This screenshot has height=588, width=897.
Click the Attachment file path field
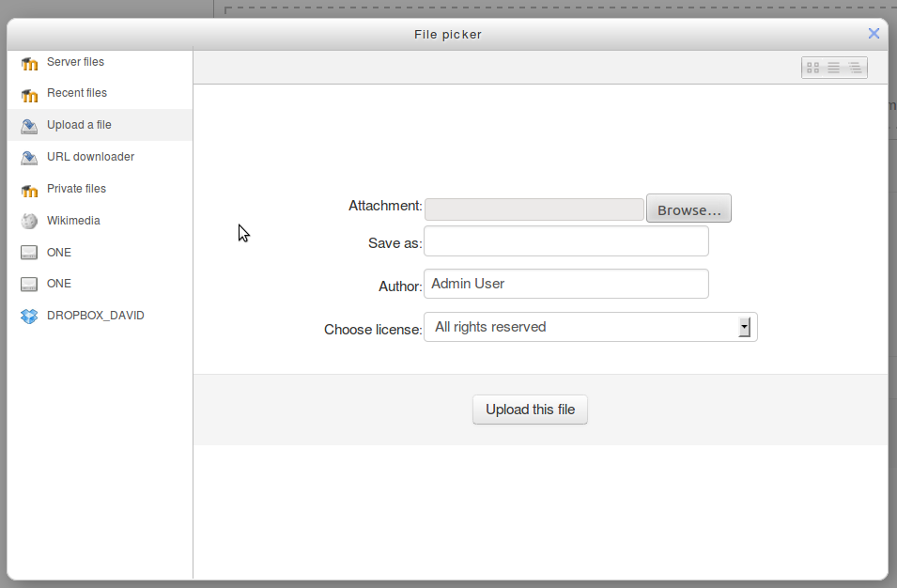click(534, 209)
